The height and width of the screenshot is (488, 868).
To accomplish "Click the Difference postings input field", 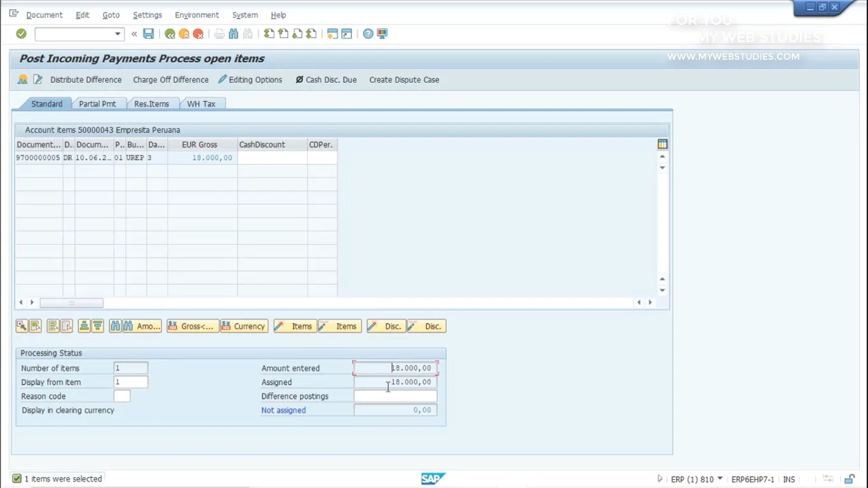I will click(395, 396).
